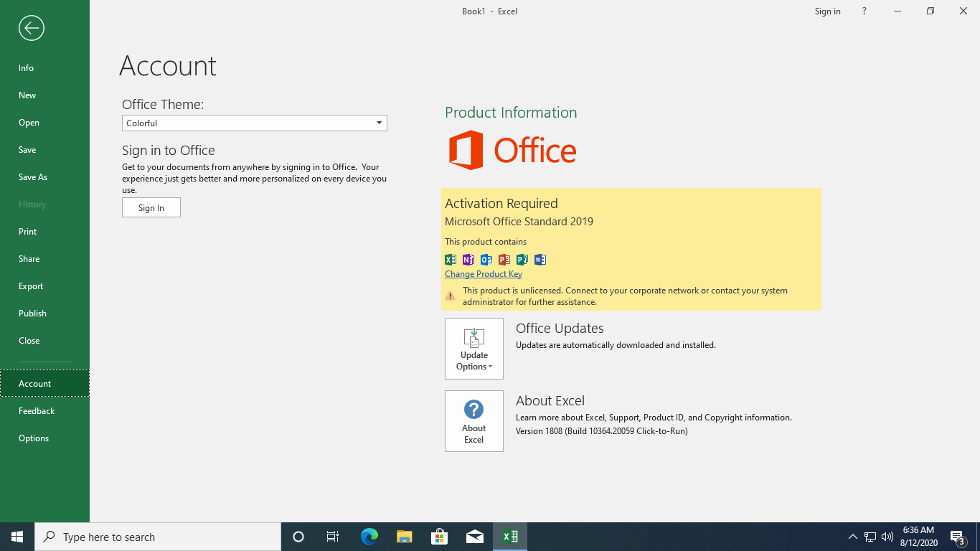
Task: Click the network status tray icon
Action: [870, 537]
